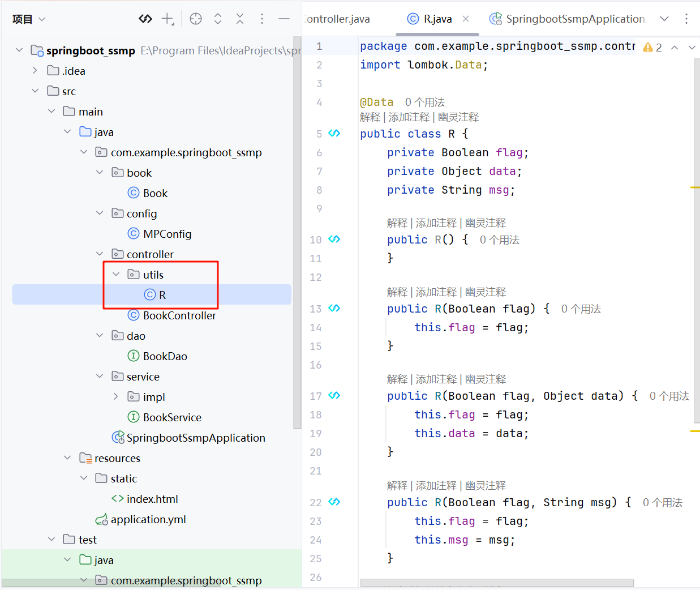Select com.example.springboot_ssmp package under main
This screenshot has height=590, width=700.
(x=179, y=152)
